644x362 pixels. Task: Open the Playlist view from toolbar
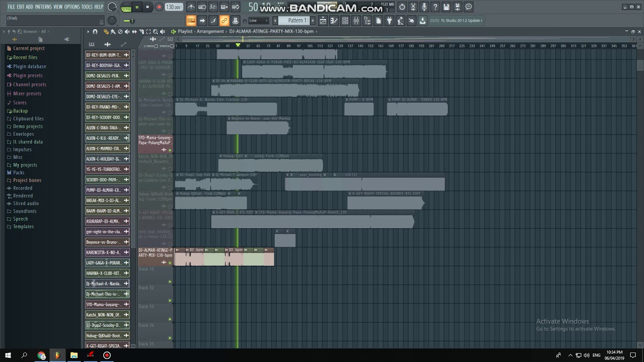tap(323, 21)
